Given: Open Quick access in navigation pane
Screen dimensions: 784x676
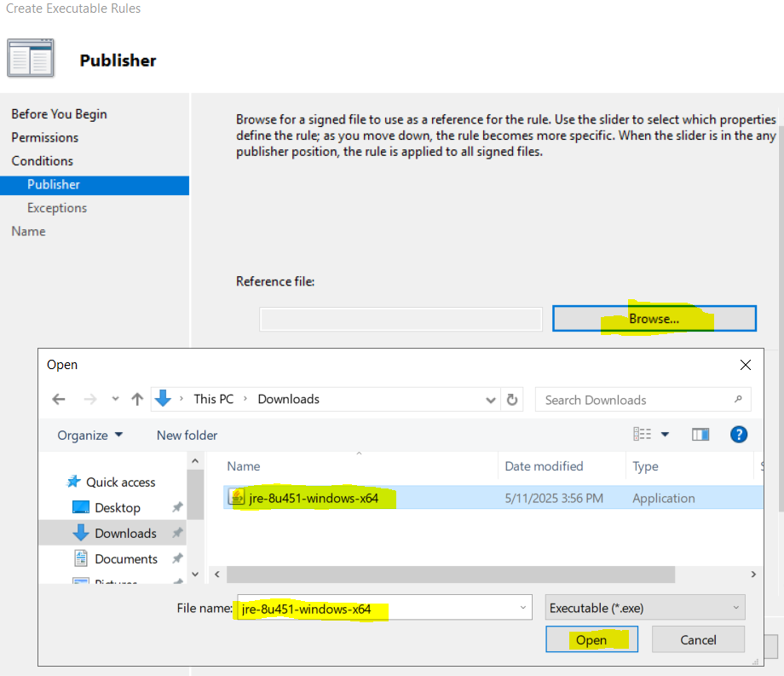Looking at the screenshot, I should point(120,482).
